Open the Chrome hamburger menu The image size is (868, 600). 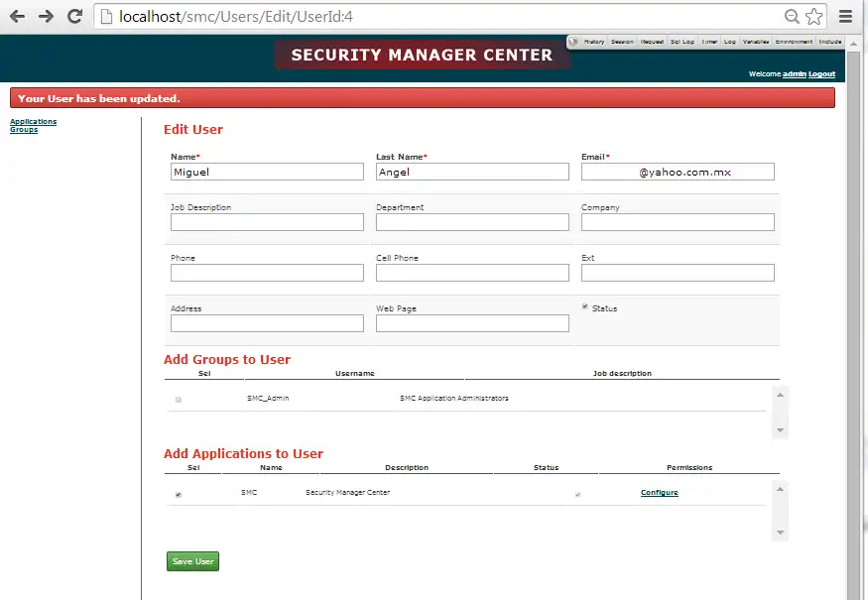coord(845,17)
